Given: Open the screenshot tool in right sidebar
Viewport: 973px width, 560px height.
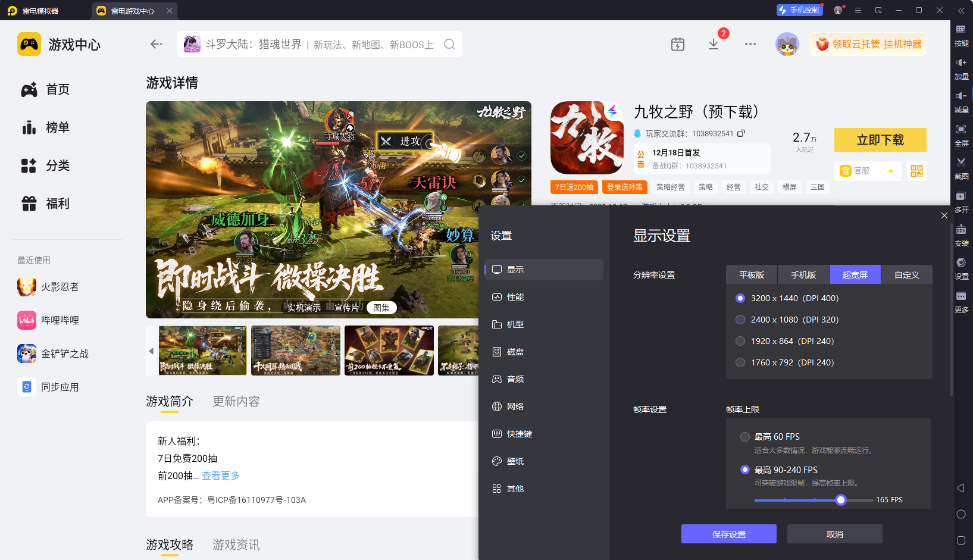Looking at the screenshot, I should (x=961, y=167).
